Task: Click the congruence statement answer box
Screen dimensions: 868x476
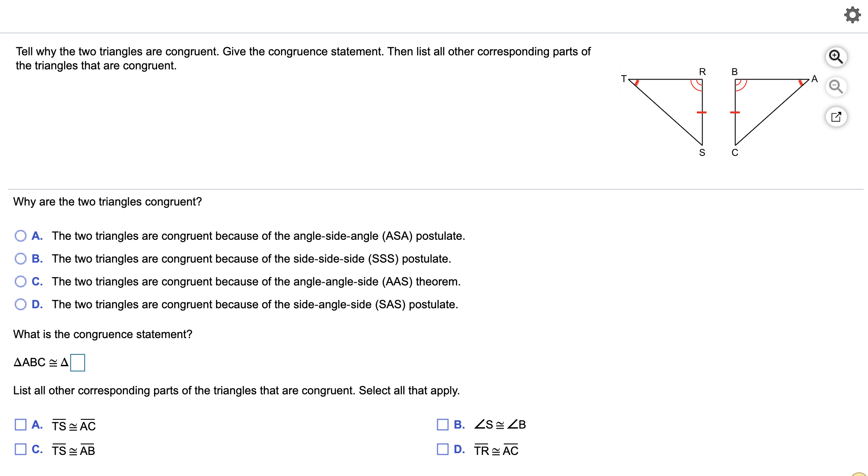Action: (x=77, y=363)
